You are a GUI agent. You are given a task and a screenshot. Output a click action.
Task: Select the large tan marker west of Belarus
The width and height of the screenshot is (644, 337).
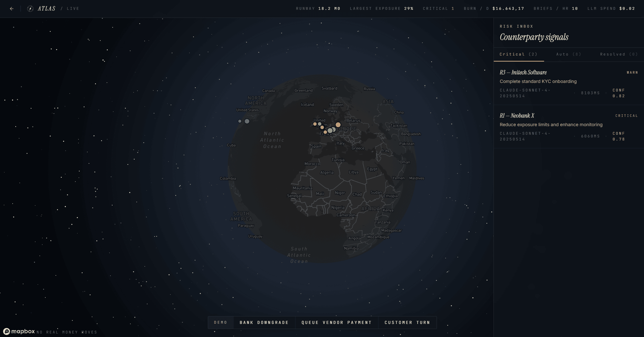pos(338,125)
